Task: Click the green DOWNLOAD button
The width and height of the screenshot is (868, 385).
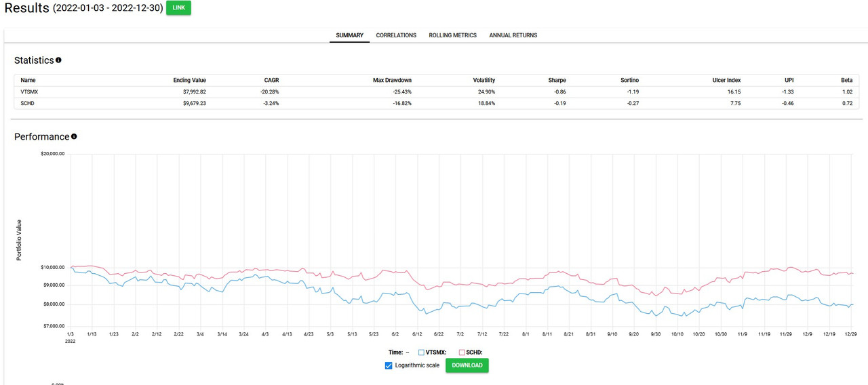Action: pyautogui.click(x=467, y=365)
